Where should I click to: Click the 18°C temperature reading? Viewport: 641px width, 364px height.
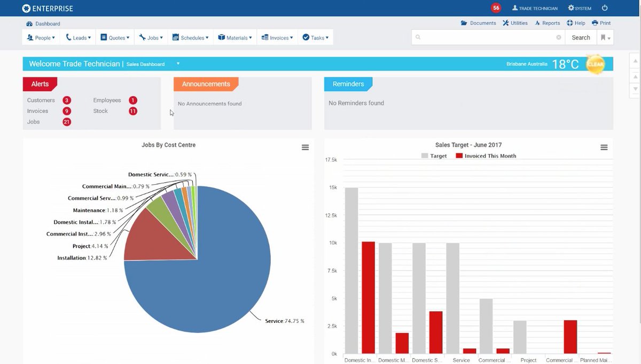coord(565,65)
